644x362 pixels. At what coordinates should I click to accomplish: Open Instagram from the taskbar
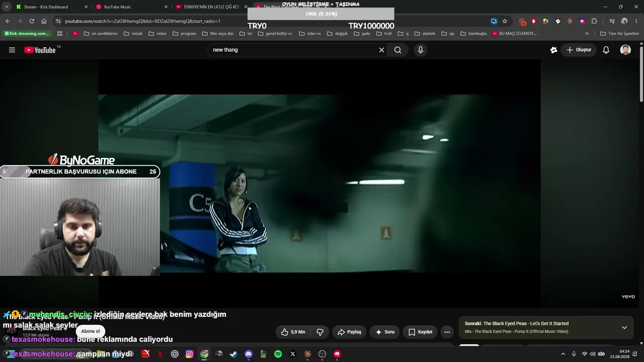[x=189, y=354]
